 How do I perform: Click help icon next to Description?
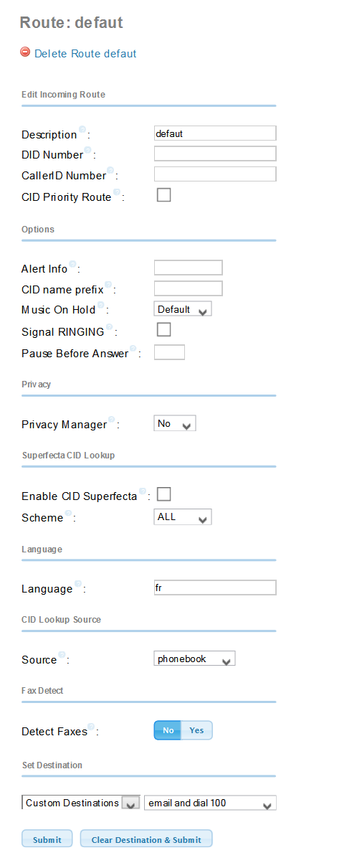[82, 130]
